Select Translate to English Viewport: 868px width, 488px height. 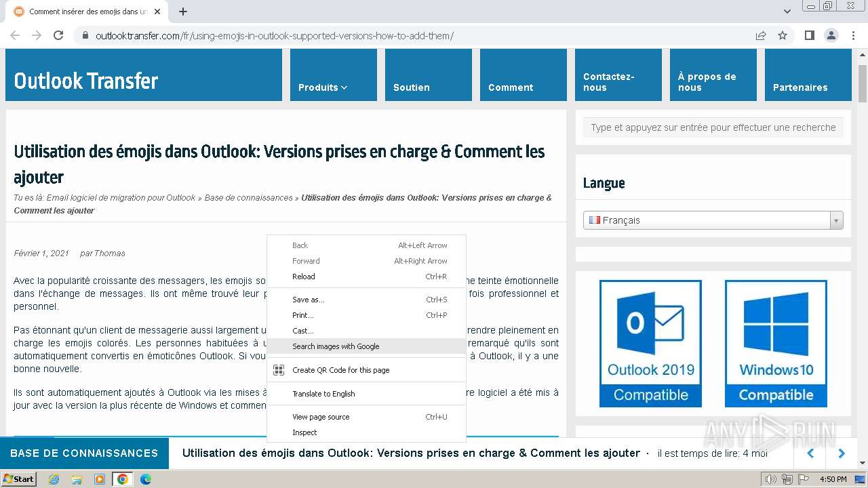366,394
